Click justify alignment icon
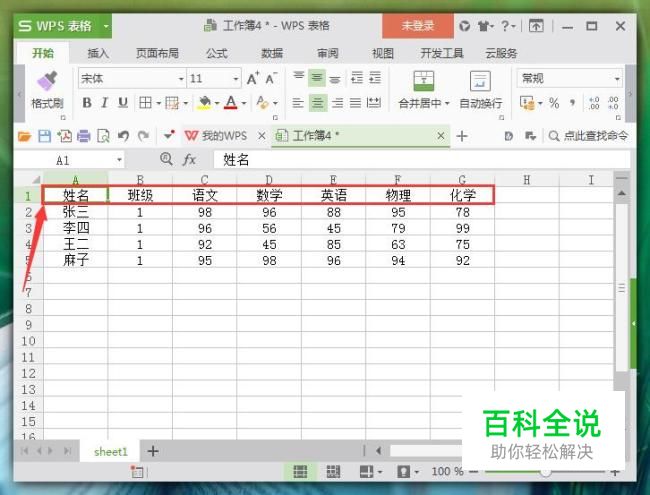This screenshot has height=495, width=650. (x=355, y=102)
